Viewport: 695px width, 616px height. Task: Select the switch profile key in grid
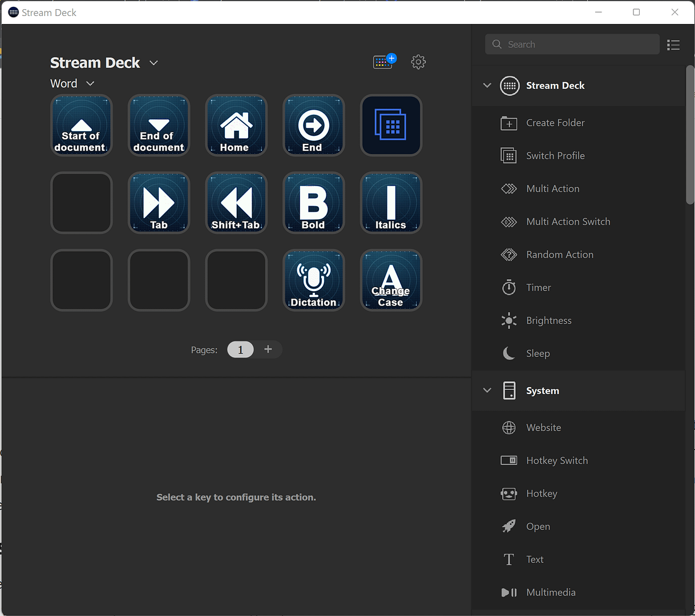(391, 126)
